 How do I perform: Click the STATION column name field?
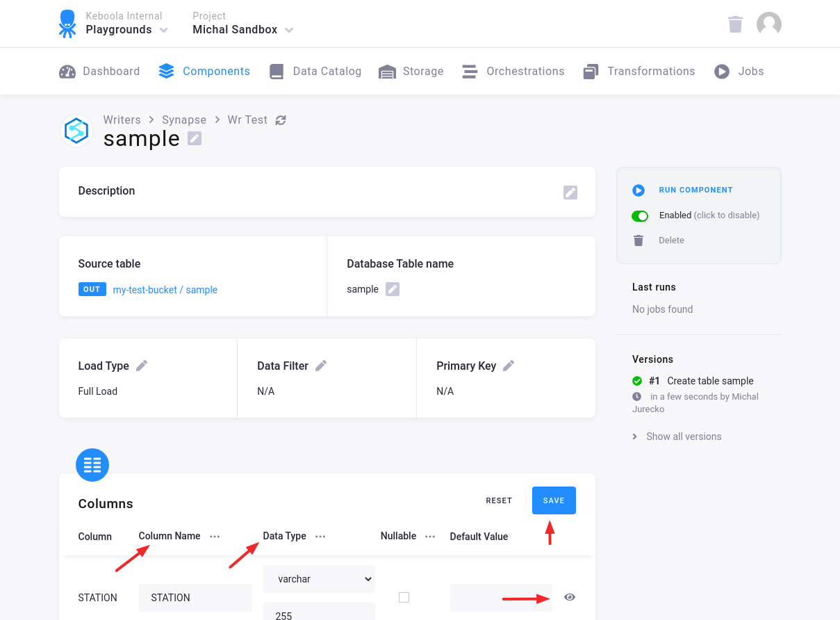coord(195,598)
